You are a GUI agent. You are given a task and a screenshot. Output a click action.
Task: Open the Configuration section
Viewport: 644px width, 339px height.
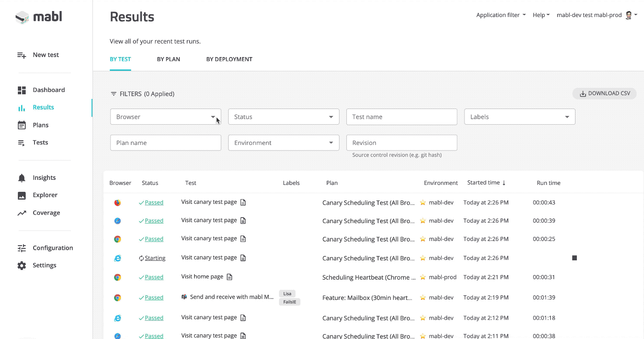pos(52,247)
